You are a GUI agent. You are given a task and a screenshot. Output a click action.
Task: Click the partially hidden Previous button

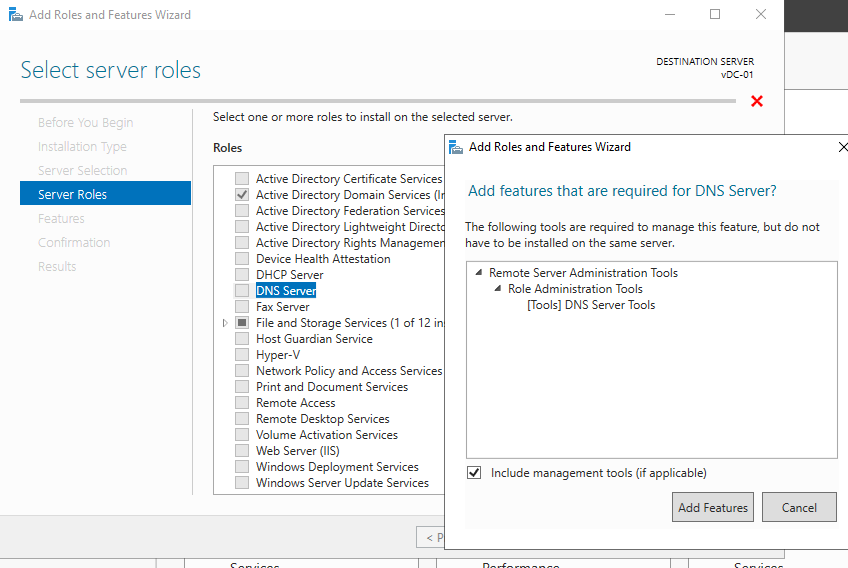pos(430,537)
